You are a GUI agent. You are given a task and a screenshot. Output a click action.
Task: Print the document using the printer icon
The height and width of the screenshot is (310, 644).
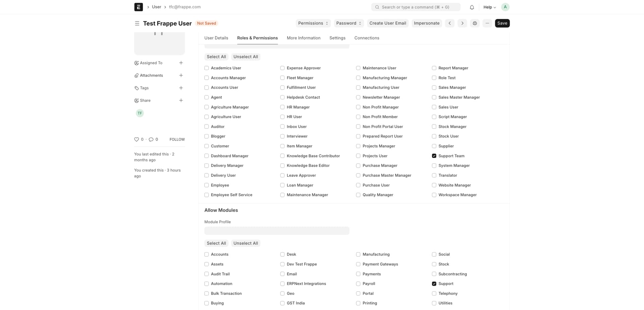(475, 23)
